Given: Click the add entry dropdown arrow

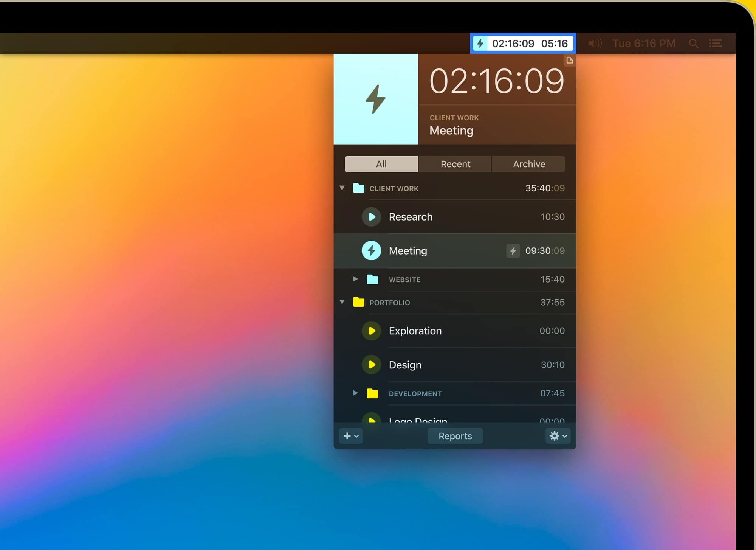Looking at the screenshot, I should 356,436.
